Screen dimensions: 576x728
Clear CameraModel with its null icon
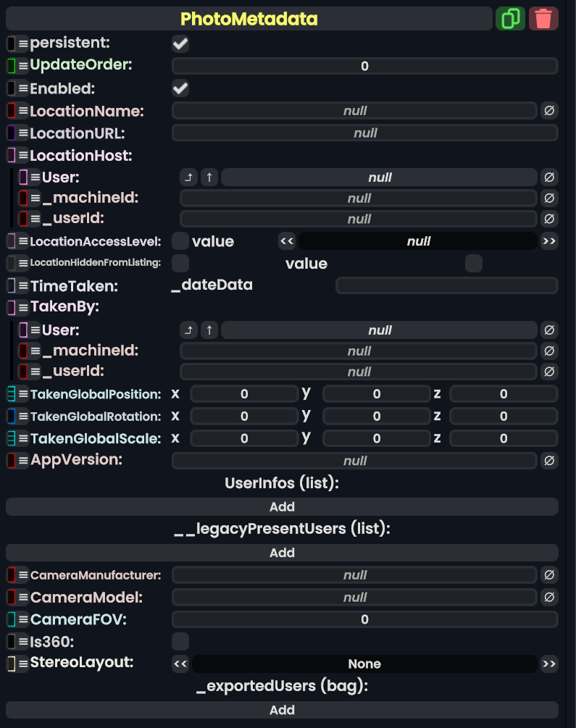point(549,598)
